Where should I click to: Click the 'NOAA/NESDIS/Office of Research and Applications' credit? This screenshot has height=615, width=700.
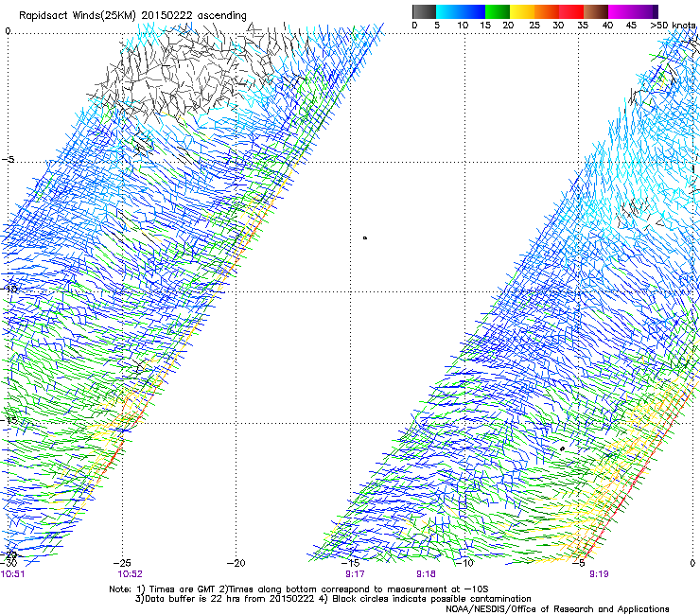(557, 609)
